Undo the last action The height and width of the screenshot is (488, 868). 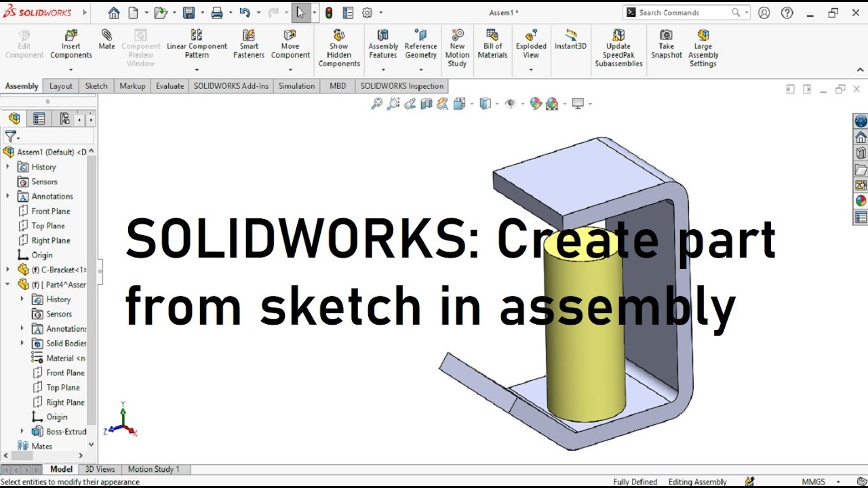tap(245, 13)
